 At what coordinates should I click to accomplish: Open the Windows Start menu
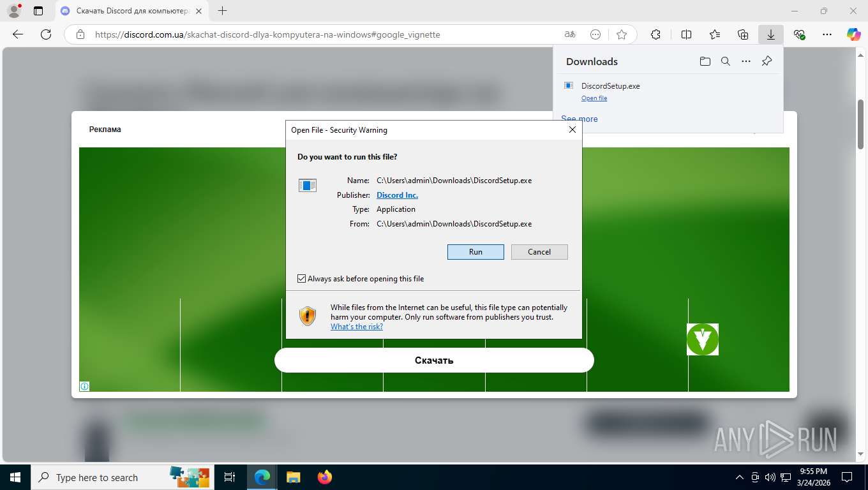click(15, 477)
